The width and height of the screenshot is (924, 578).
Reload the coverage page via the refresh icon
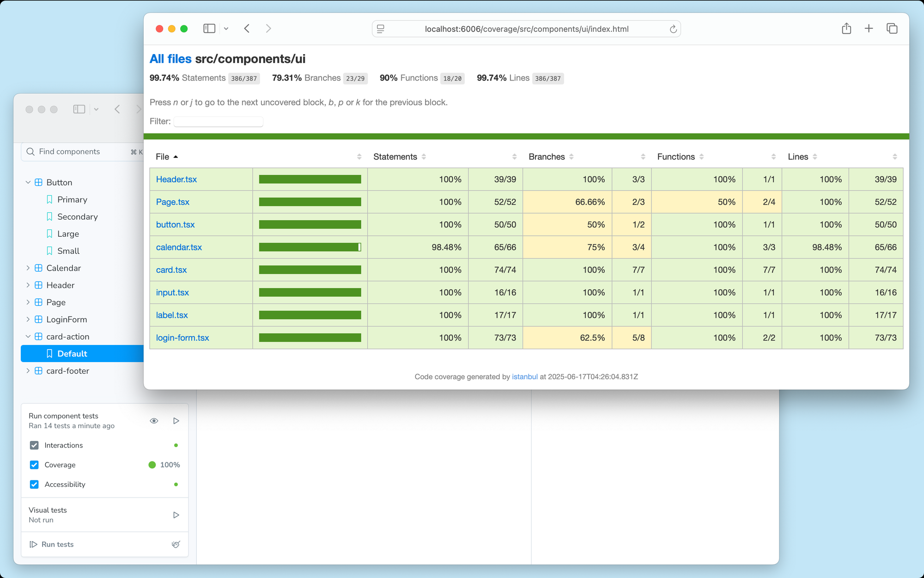tap(674, 29)
